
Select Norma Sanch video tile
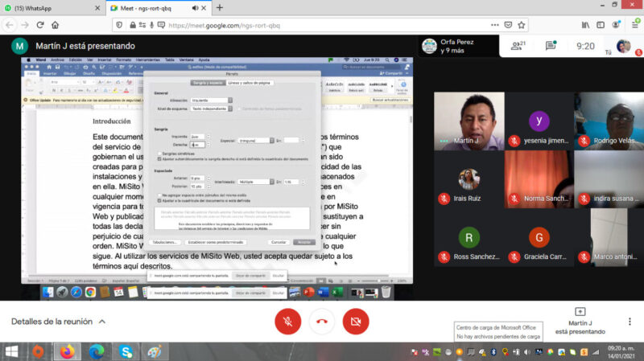(x=539, y=179)
